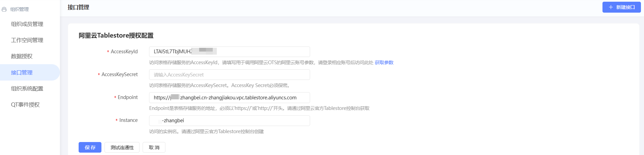Click the 阿里云Tablestore授权配置 heading

click(116, 36)
